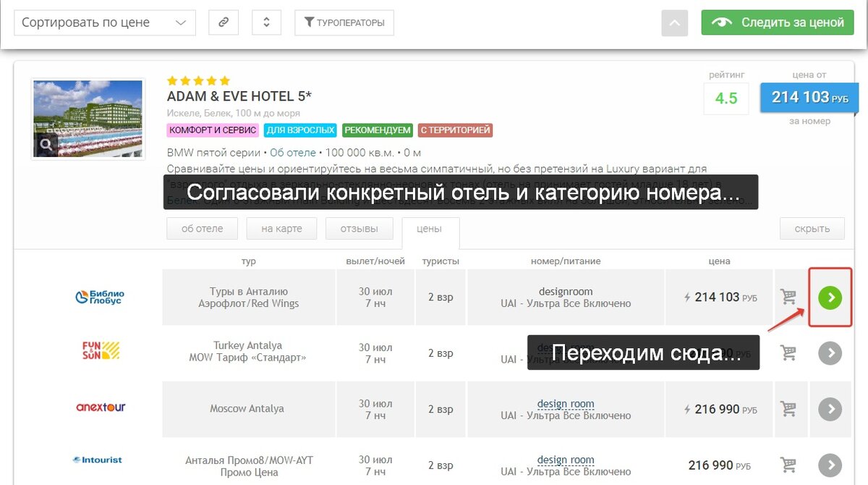Click the link-sharing icon in the toolbar
The height and width of the screenshot is (485, 868).
pyautogui.click(x=224, y=22)
